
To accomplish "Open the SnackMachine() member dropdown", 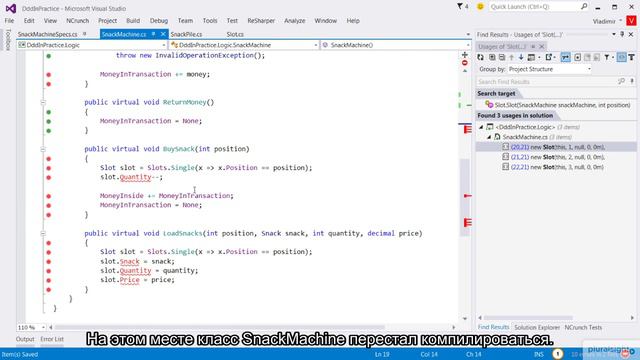I will click(x=396, y=45).
